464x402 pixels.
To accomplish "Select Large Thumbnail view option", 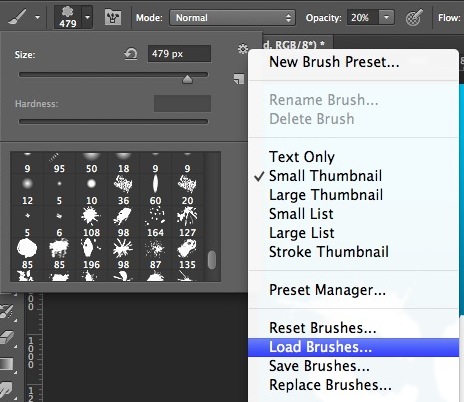I will [x=326, y=195].
